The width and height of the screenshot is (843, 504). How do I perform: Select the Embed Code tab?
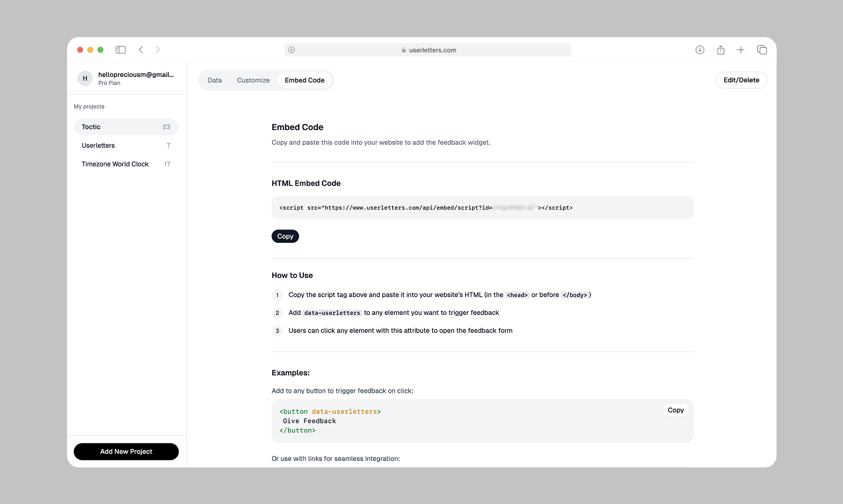pos(304,80)
